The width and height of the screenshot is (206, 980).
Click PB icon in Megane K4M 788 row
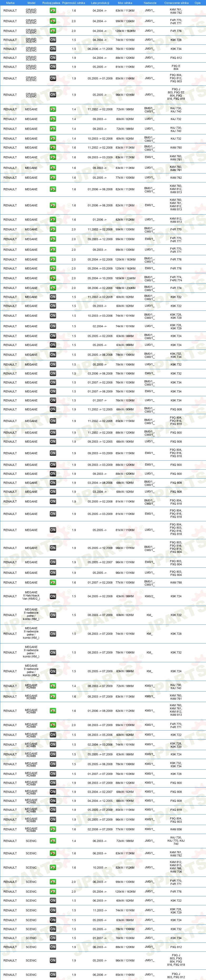[x=53, y=583]
